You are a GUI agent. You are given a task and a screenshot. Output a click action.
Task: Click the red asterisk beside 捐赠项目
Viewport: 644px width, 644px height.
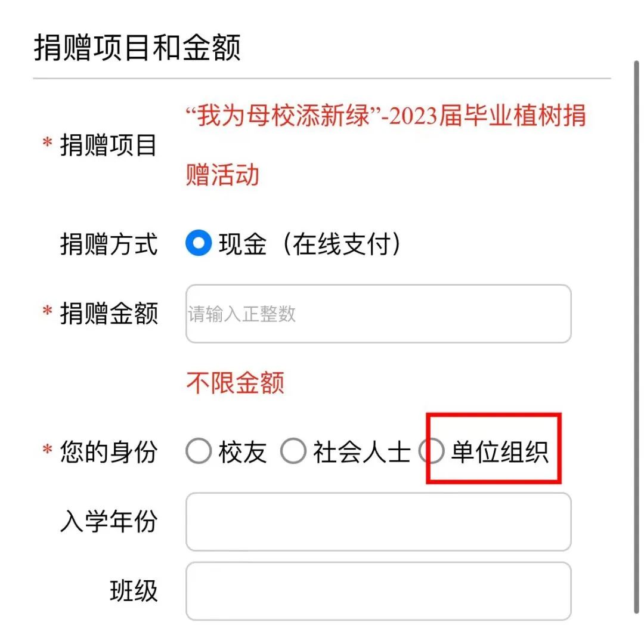click(x=47, y=144)
